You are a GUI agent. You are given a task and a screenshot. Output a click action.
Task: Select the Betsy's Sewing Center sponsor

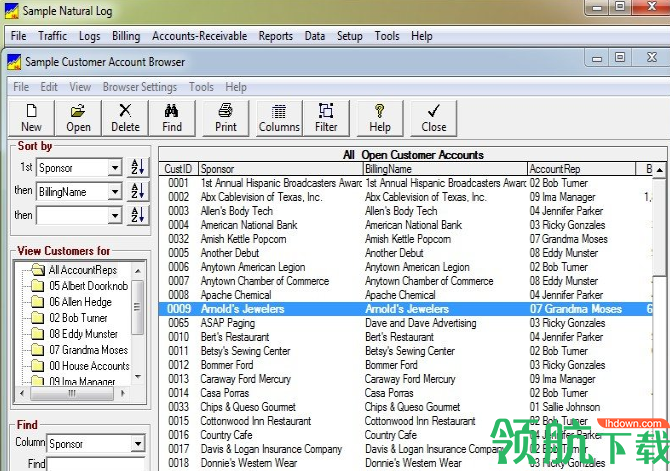point(245,351)
